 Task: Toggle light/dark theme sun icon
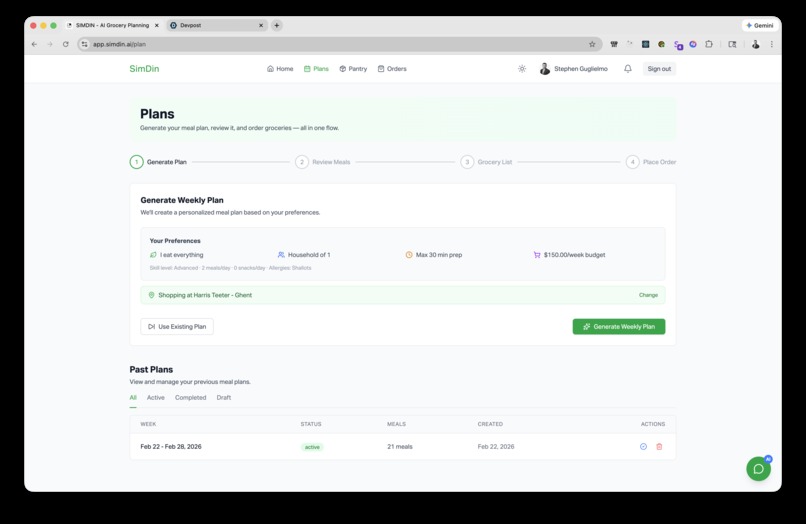pos(522,68)
